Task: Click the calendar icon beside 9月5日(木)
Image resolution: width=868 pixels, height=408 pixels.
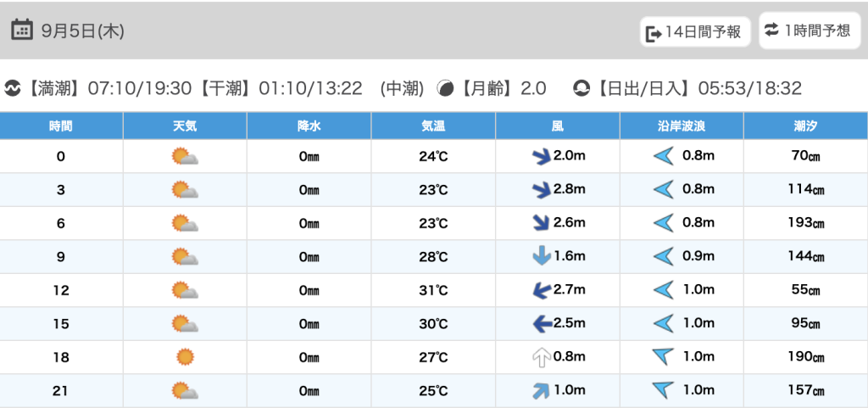Action: [x=22, y=31]
